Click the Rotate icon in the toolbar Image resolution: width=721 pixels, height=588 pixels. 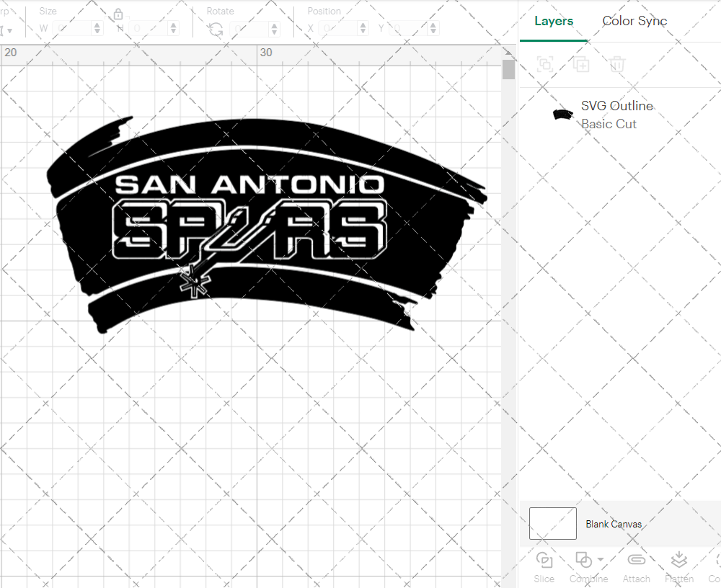point(215,29)
